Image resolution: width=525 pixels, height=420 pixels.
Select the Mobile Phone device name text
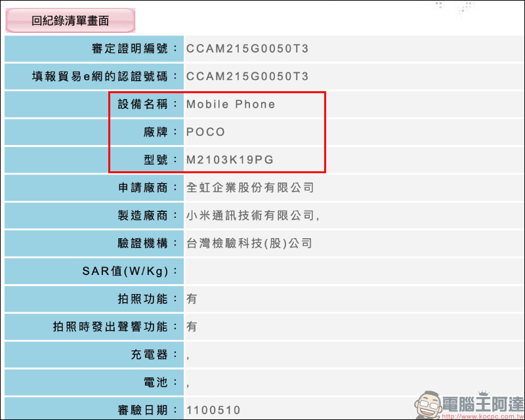point(231,104)
